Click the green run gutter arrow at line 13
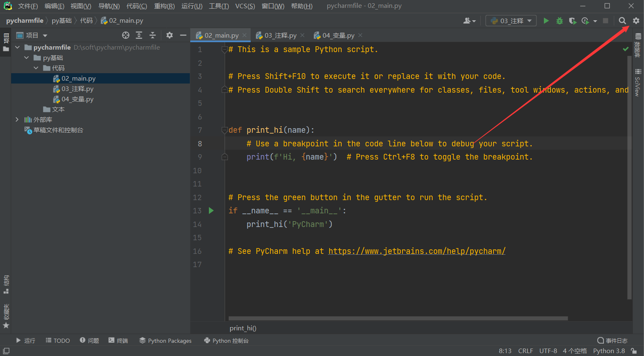This screenshot has width=644, height=356. [x=211, y=210]
